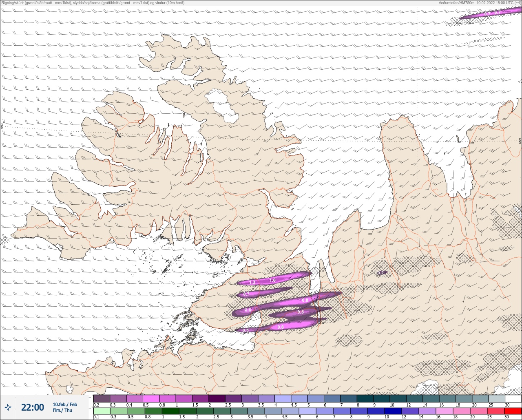The height and width of the screenshot is (420, 522).
Task: Select the 8 dark teal swatch in upper legend
Action: 365,398
